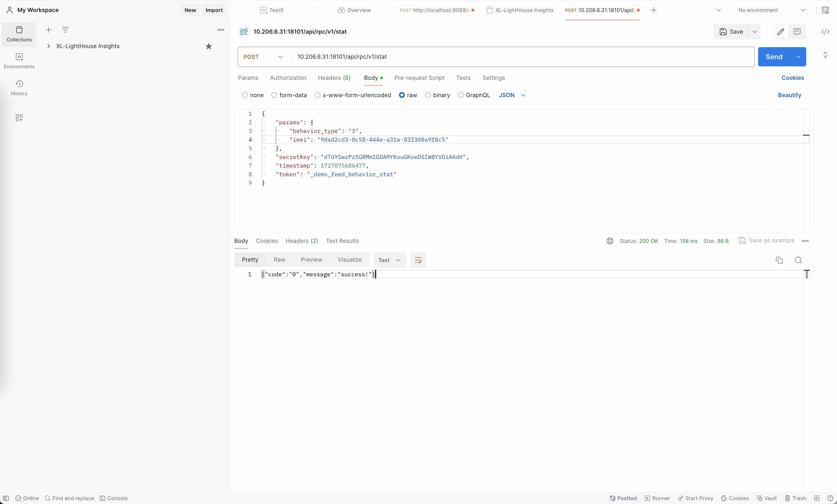Switch to the Params tab
This screenshot has height=504, width=837.
(248, 78)
